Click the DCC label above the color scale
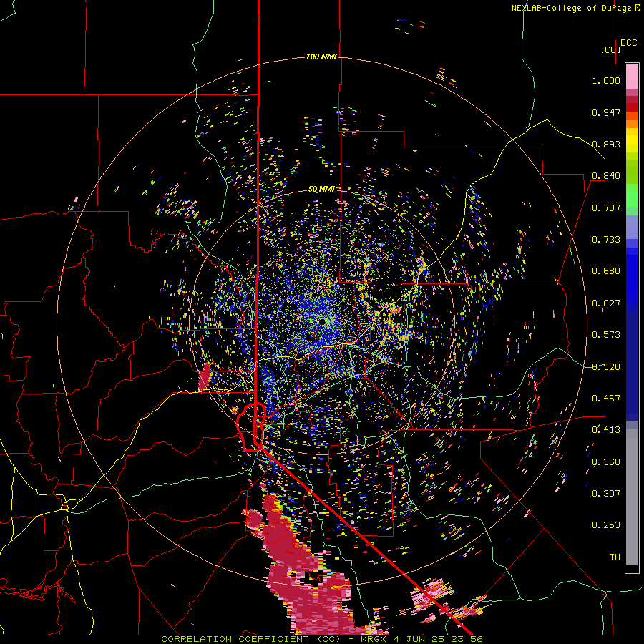Screen dimensions: 644x644 coord(628,43)
